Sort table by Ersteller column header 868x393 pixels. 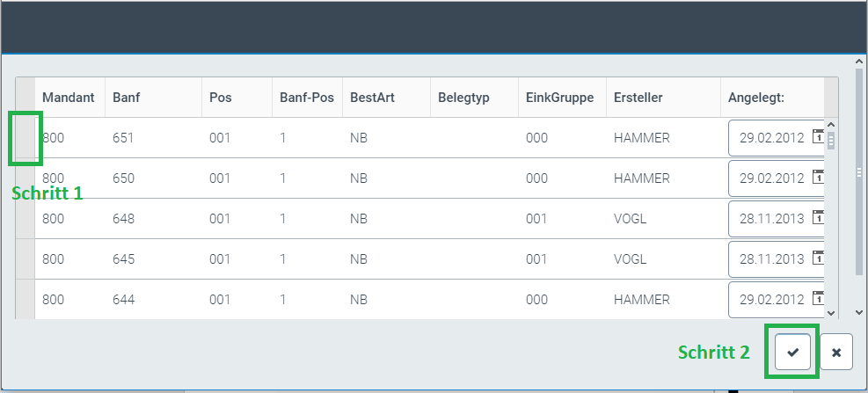(x=638, y=98)
